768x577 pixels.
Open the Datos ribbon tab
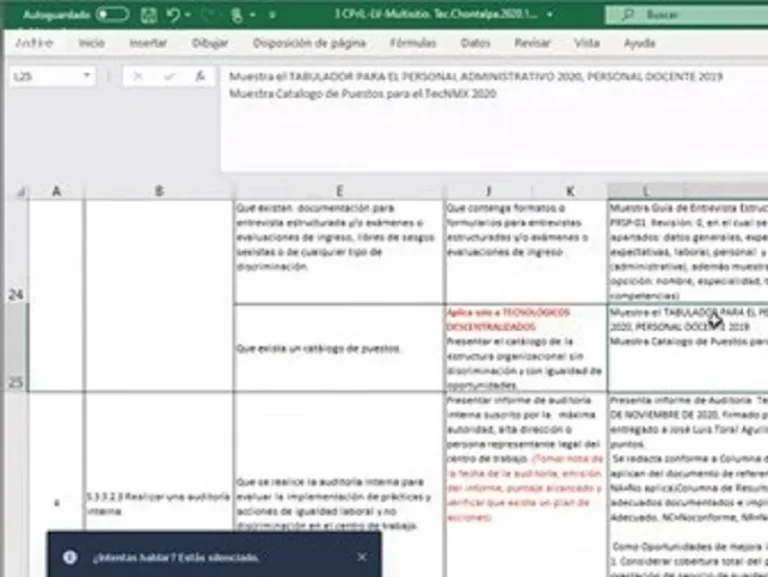tap(475, 43)
